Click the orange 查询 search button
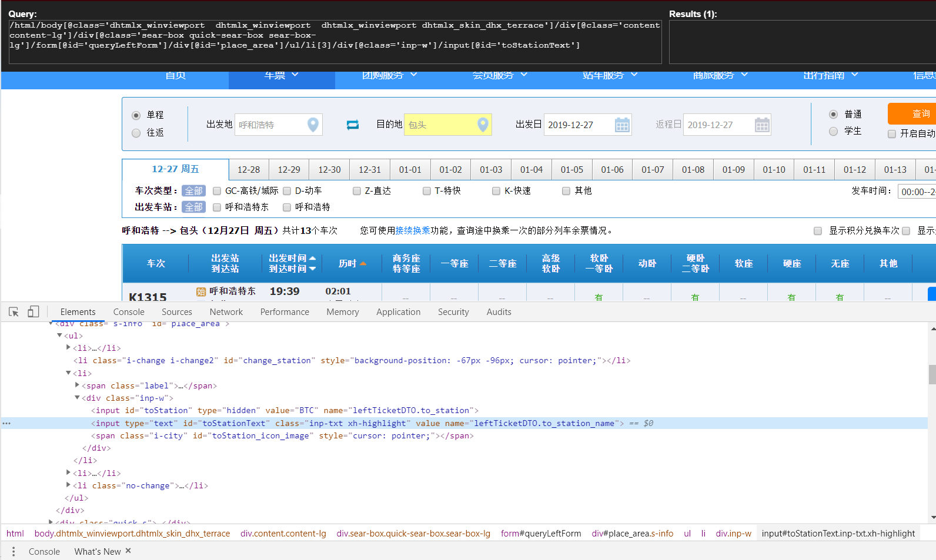The height and width of the screenshot is (560, 936). click(912, 113)
